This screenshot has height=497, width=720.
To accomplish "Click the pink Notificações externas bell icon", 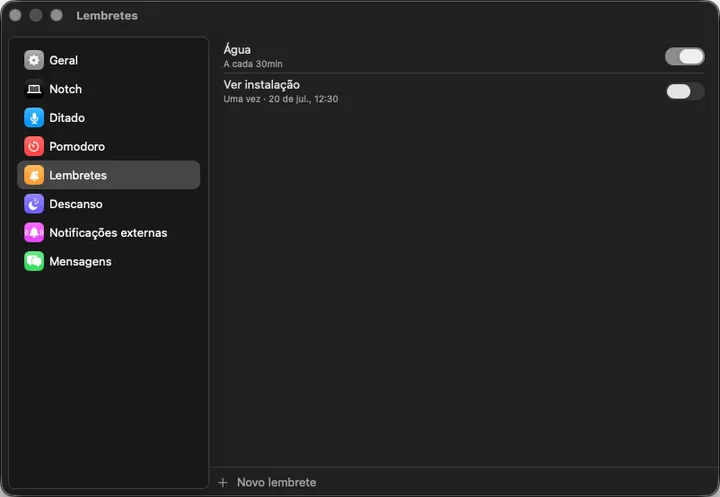I will pos(34,232).
